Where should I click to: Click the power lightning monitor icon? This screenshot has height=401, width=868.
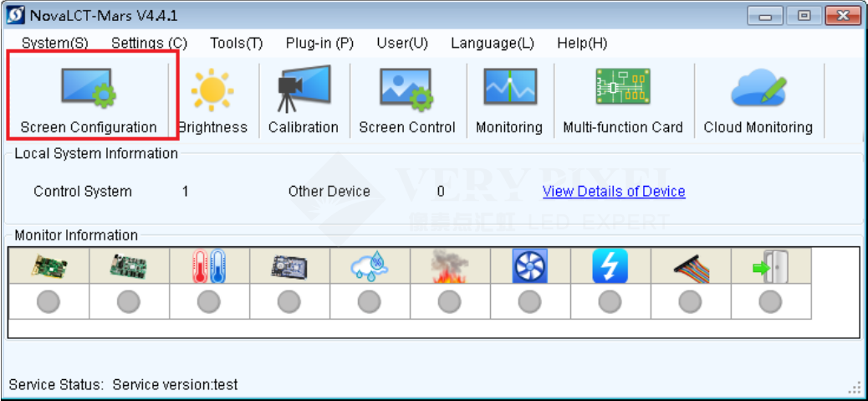point(610,266)
